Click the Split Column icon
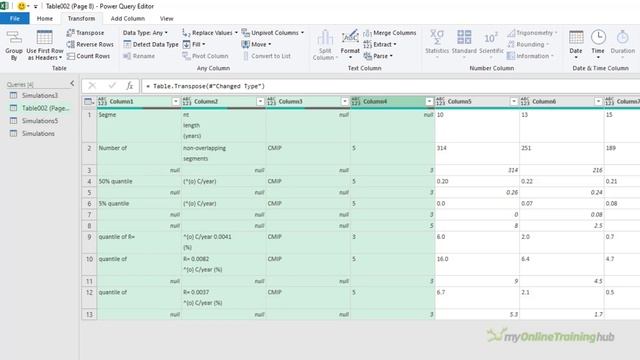The width and height of the screenshot is (640, 360). tap(325, 38)
